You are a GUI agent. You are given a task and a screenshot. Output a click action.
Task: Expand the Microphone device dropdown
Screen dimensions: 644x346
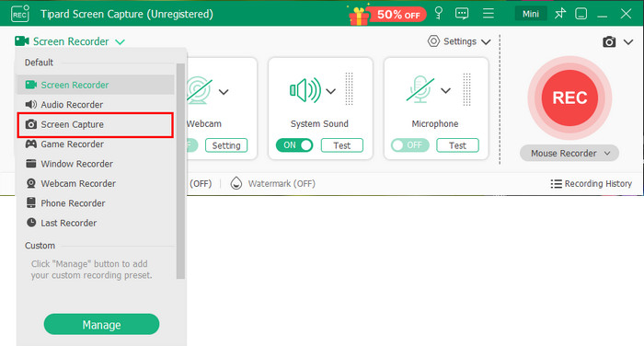(446, 91)
